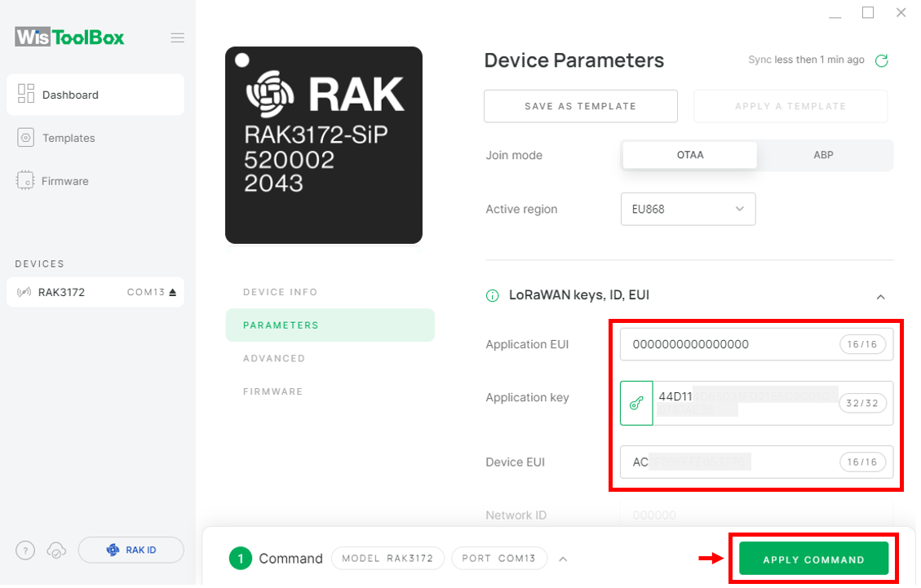921x588 pixels.
Task: Click the RAK3172 device signal icon
Action: pos(24,293)
